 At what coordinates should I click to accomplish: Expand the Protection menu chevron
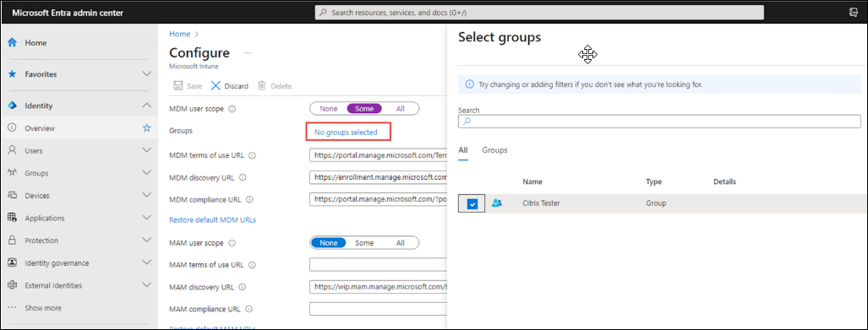147,240
